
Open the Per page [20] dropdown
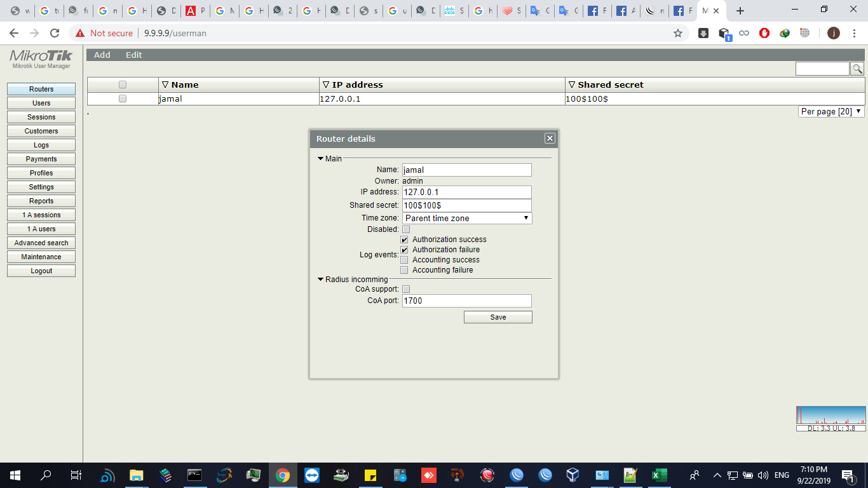click(x=831, y=111)
